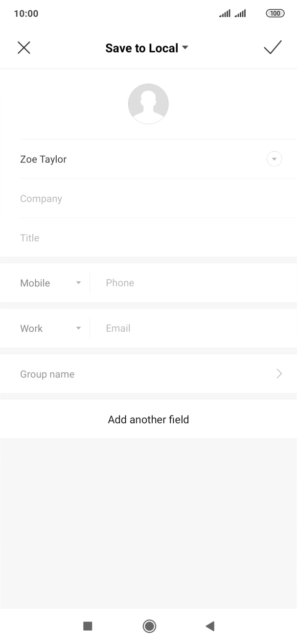This screenshot has height=644, width=297.
Task: Tap the battery indicator in status bar
Action: (275, 13)
